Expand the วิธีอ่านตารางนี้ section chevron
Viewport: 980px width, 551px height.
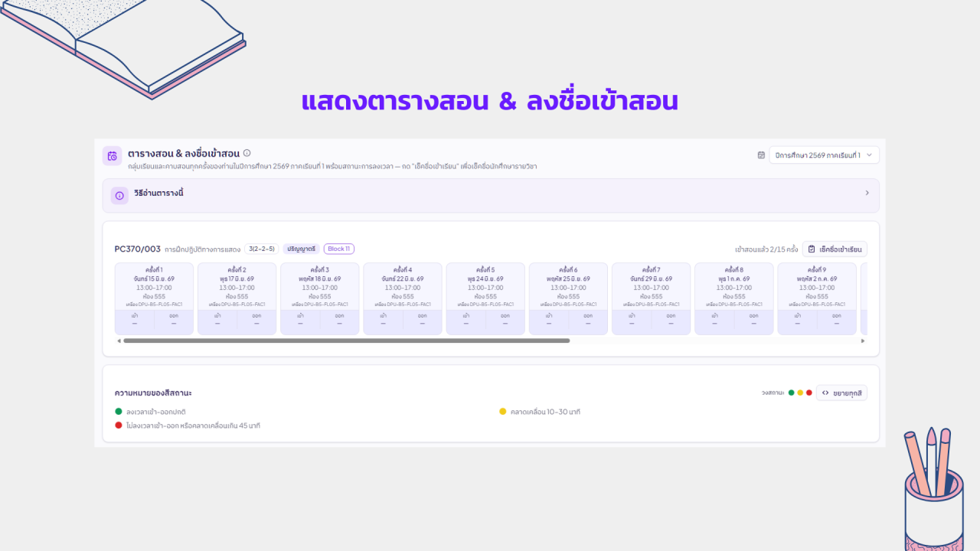[x=867, y=193]
